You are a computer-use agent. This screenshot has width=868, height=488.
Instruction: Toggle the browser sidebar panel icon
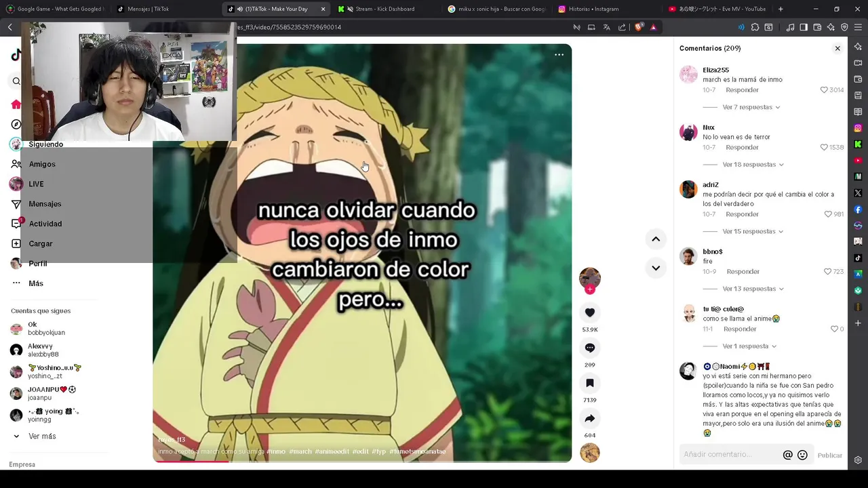click(x=804, y=27)
